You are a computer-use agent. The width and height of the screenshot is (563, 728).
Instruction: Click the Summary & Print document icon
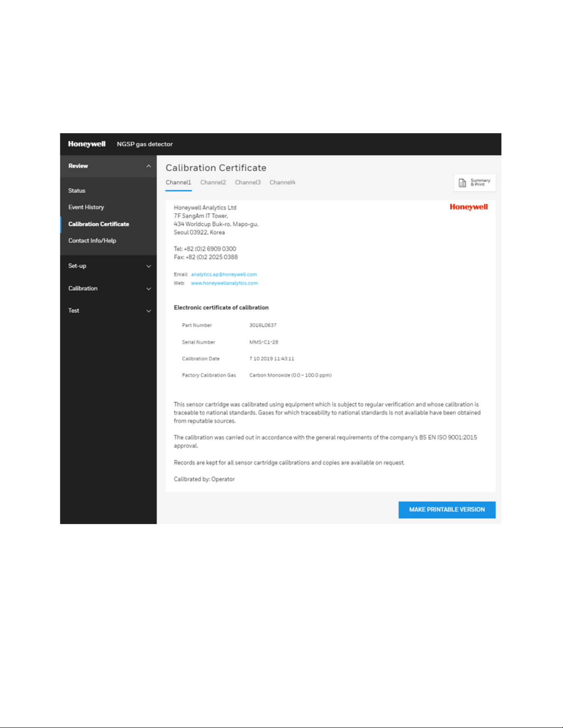coord(462,183)
